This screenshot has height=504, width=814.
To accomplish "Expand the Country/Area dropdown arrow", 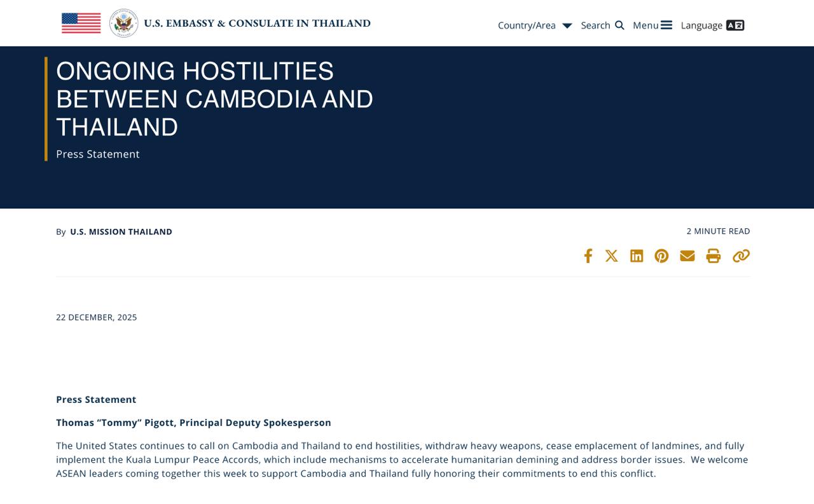I will click(x=567, y=26).
